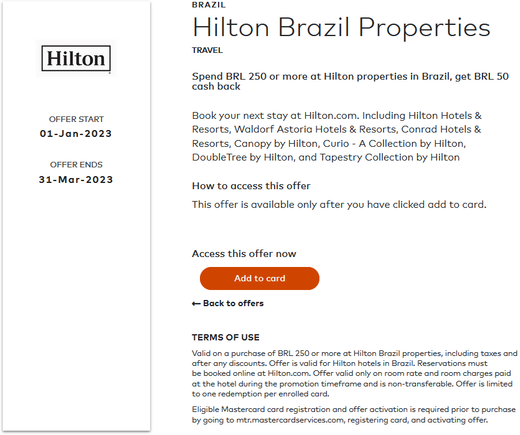Click the Valid on a purchase terms paragraph

(354, 373)
